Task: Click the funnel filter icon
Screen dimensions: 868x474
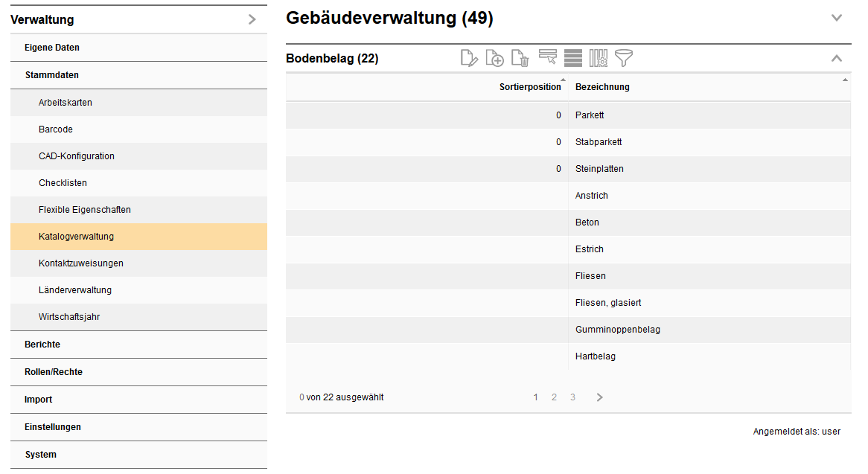Action: pyautogui.click(x=623, y=58)
